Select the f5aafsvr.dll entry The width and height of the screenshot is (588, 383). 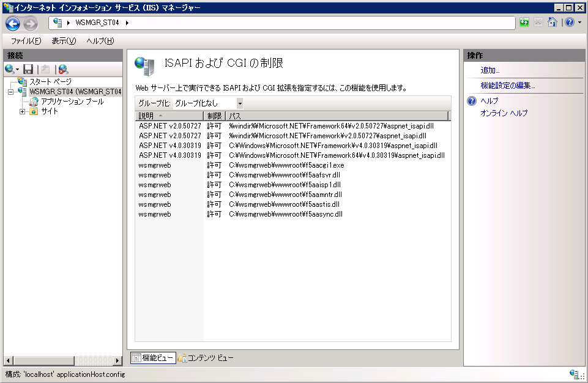[293, 175]
